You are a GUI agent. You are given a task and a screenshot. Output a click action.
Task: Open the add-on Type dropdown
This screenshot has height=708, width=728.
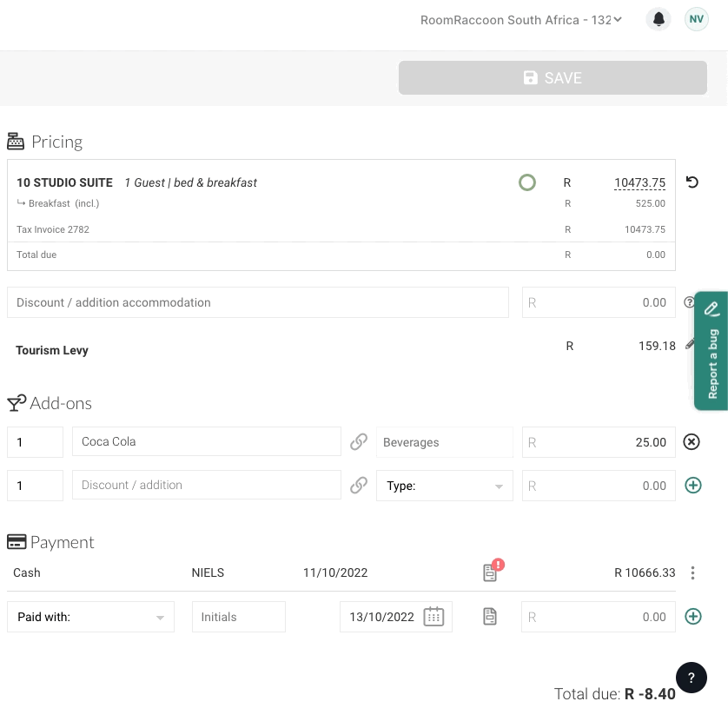tap(444, 486)
